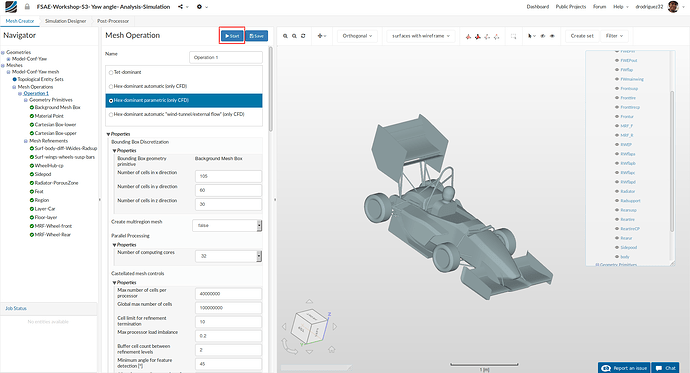The height and width of the screenshot is (373, 690).
Task: Open the pointer selection mode dropdown
Action: tap(531, 36)
